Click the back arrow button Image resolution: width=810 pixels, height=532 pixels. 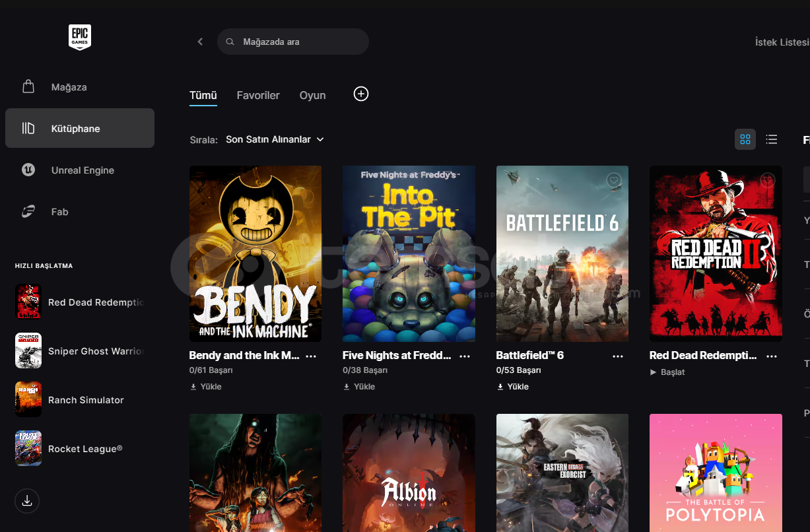[x=200, y=42]
